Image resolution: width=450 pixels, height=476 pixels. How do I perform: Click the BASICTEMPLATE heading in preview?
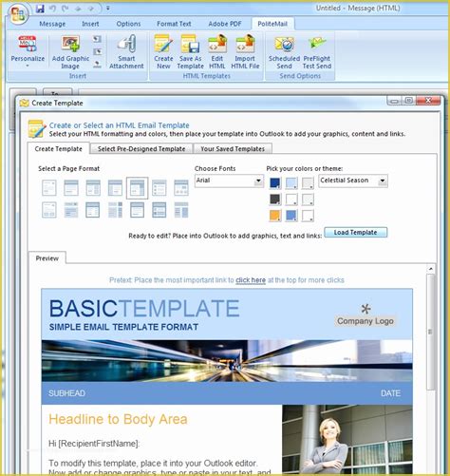[x=144, y=309]
